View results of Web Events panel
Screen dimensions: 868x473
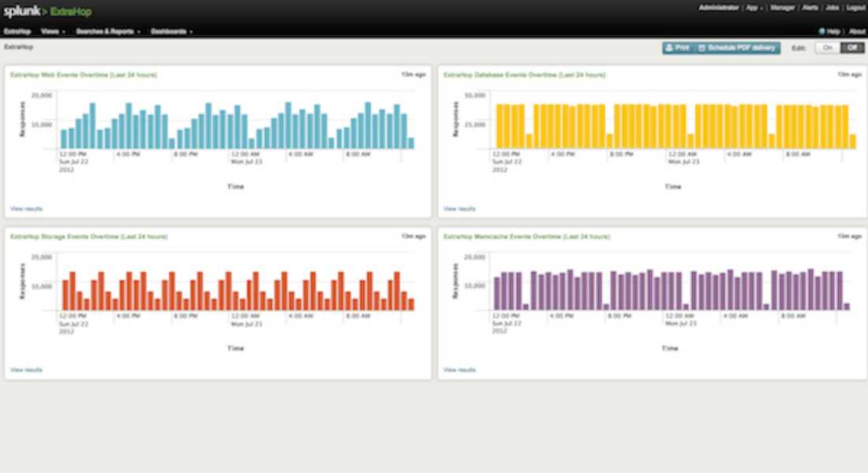point(26,209)
